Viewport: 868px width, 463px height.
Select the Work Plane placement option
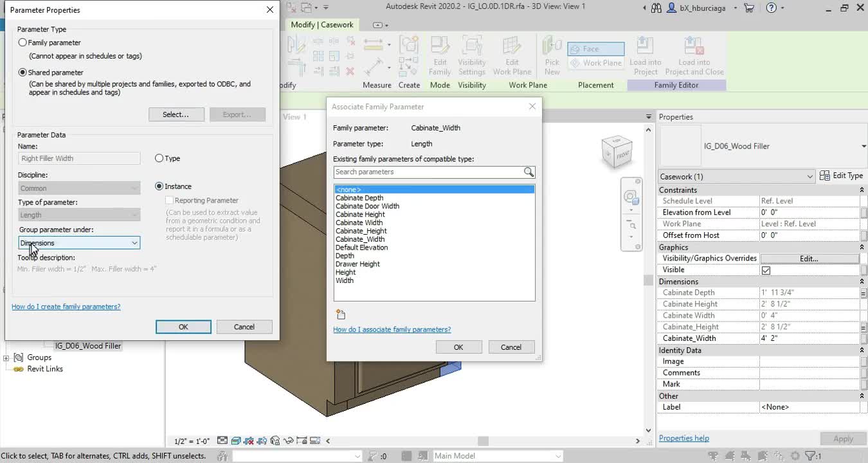[x=596, y=63]
